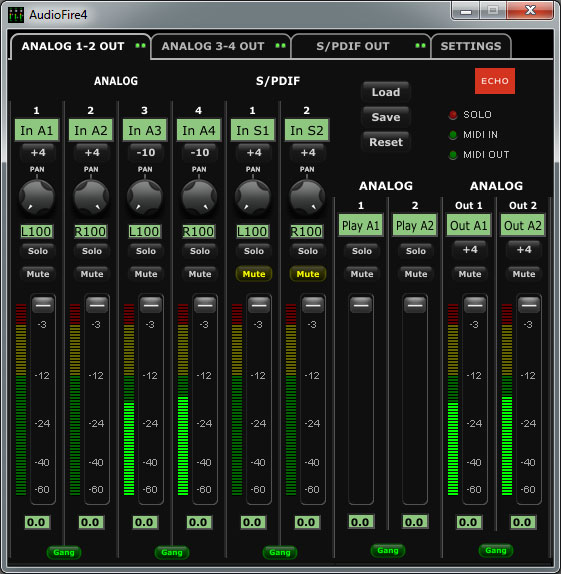Click the AudioFire4 app icon in title bar
Image resolution: width=561 pixels, height=574 pixels.
click(x=16, y=15)
